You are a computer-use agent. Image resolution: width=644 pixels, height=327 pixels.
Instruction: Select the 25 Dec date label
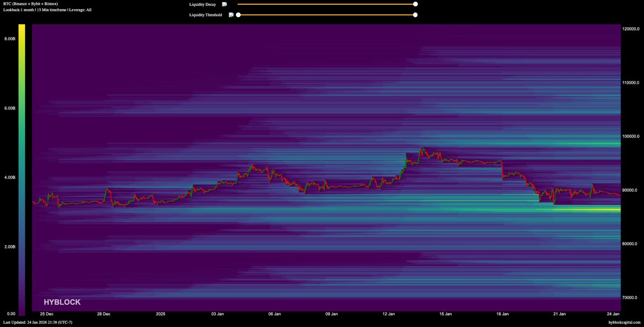pyautogui.click(x=46, y=314)
